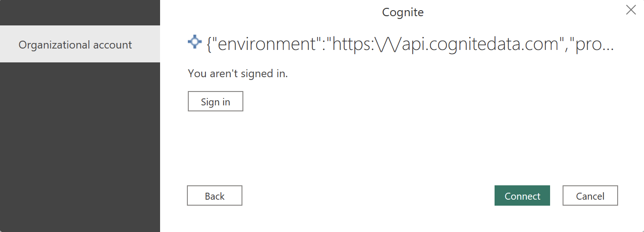The height and width of the screenshot is (232, 644).
Task: Click empty dark sidebar below Organizational account
Action: tap(80, 148)
